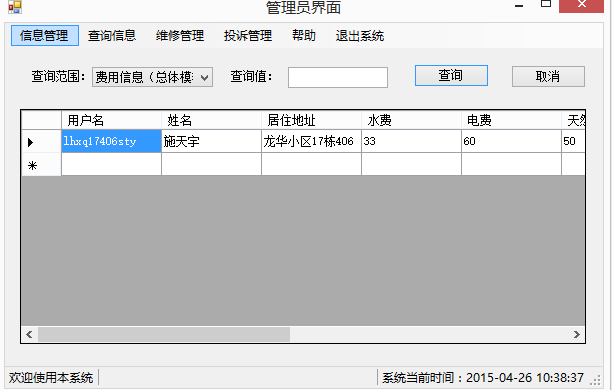The width and height of the screenshot is (612, 390).
Task: Click the horizontal scrollbar left arrow
Action: click(x=29, y=334)
